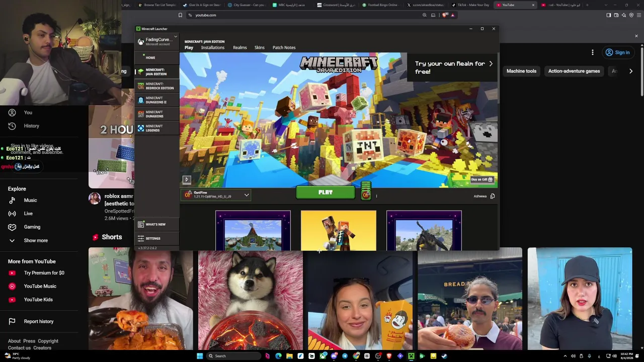Go to the Skins tab
This screenshot has width=644, height=362.
[260, 48]
